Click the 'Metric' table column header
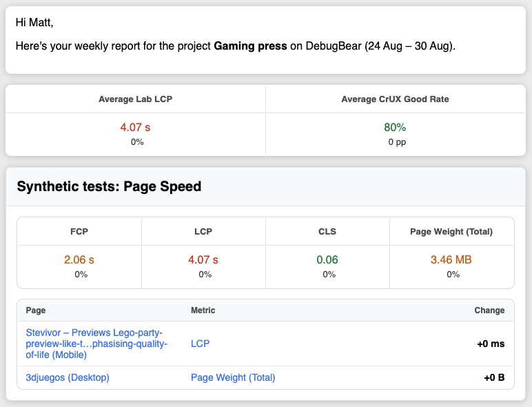This screenshot has height=407, width=532. (203, 310)
